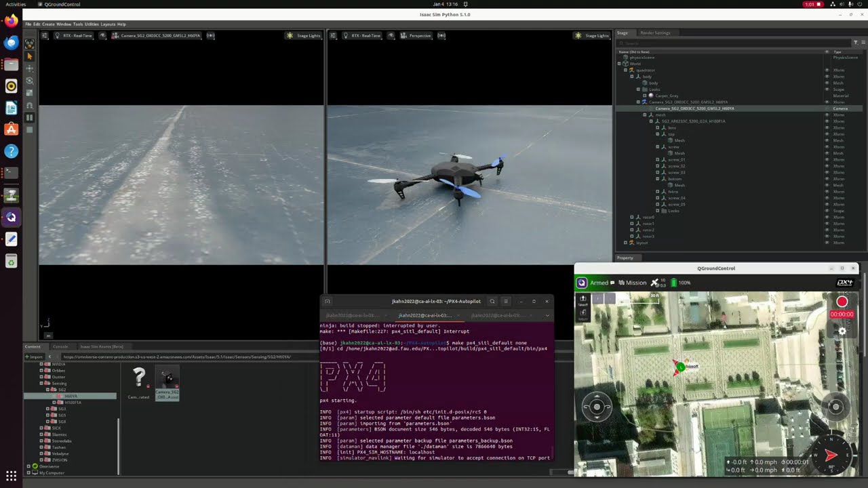Expand the Velodyne folder in Content browser

point(41,453)
